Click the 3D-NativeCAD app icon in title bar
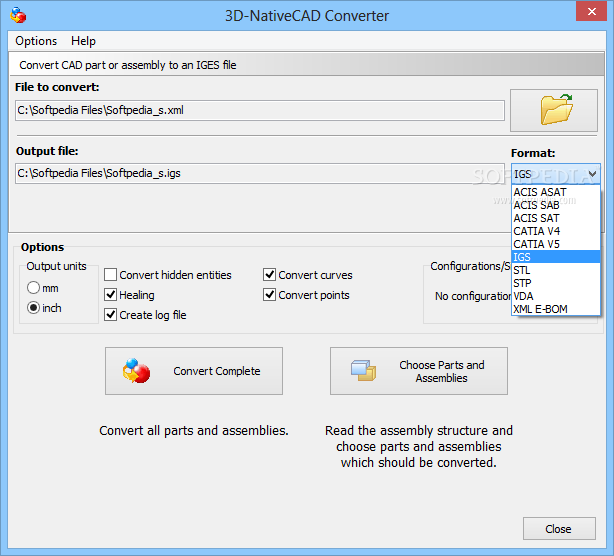 point(18,16)
